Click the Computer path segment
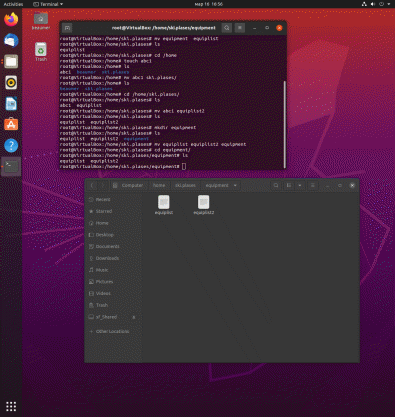The image size is (395, 417). point(129,185)
